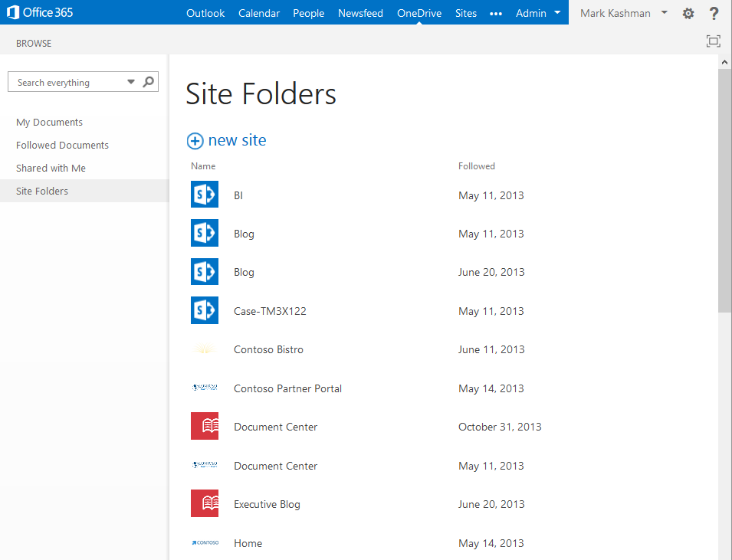
Task: Open Shared with Me in sidebar
Action: pos(51,168)
